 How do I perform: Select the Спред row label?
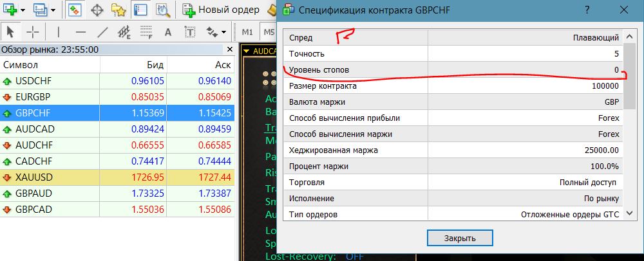[x=301, y=38]
